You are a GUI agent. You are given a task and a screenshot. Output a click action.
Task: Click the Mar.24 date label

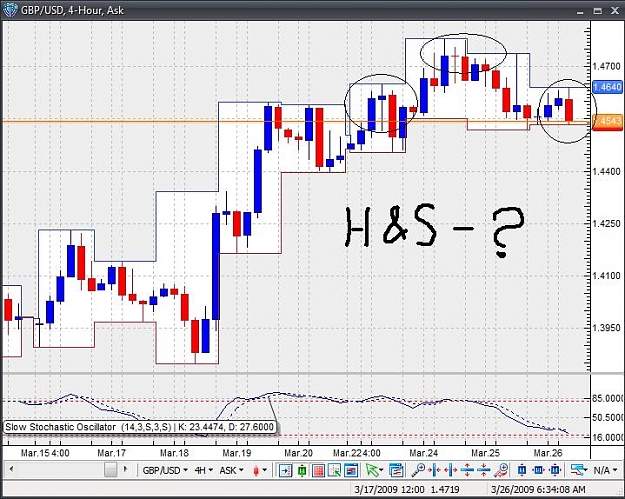(x=424, y=453)
